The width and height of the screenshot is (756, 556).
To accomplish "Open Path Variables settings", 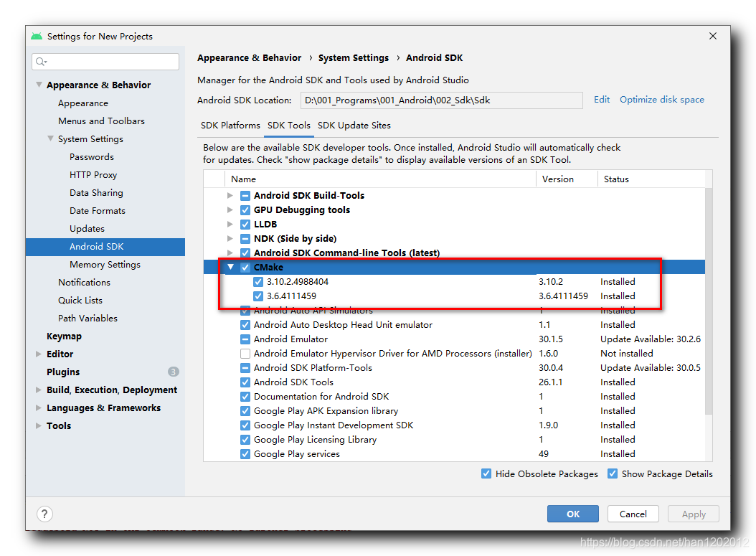I will pos(88,319).
